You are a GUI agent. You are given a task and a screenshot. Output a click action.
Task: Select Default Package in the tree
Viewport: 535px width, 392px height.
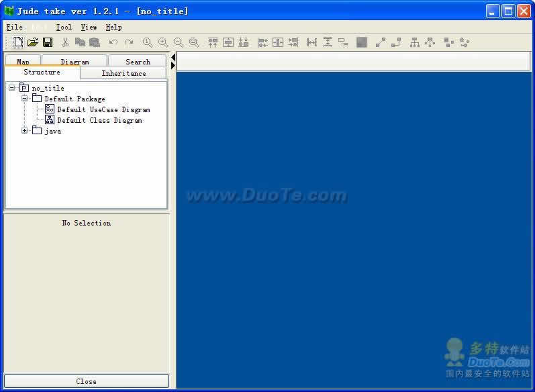75,99
